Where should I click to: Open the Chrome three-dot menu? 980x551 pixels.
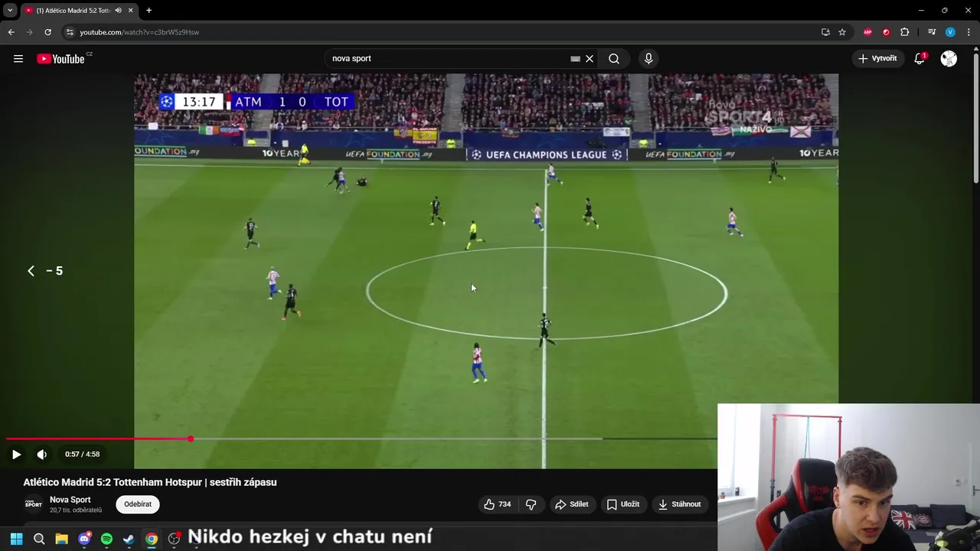click(969, 32)
